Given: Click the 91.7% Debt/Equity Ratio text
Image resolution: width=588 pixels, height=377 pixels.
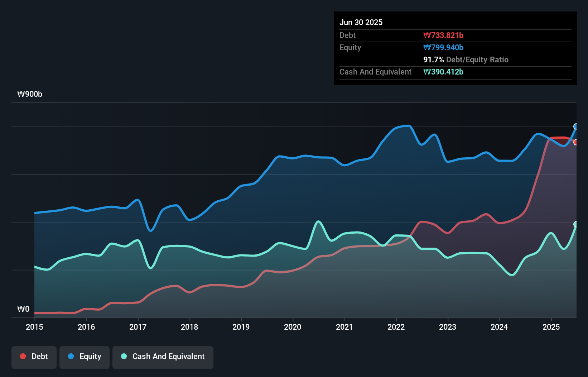Looking at the screenshot, I should click(x=466, y=59).
